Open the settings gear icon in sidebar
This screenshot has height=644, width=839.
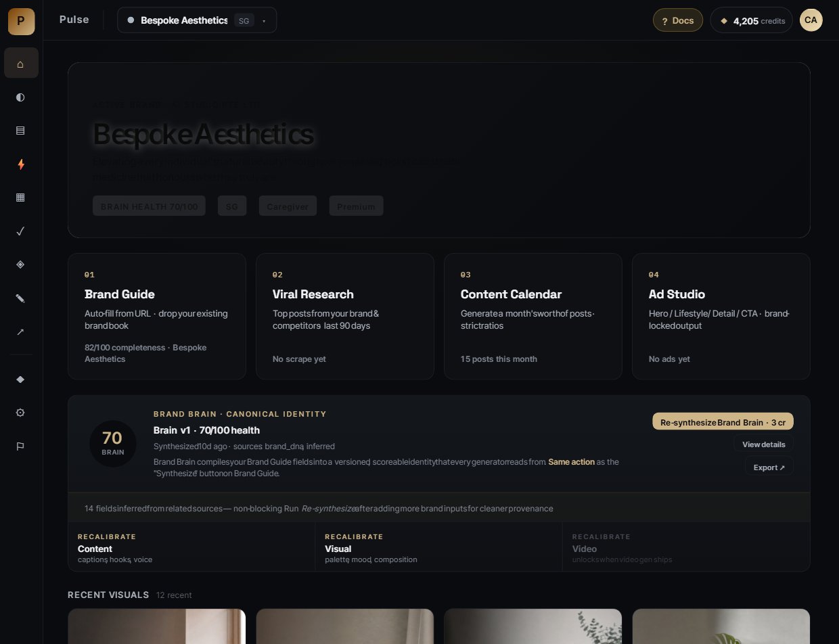[x=21, y=413]
